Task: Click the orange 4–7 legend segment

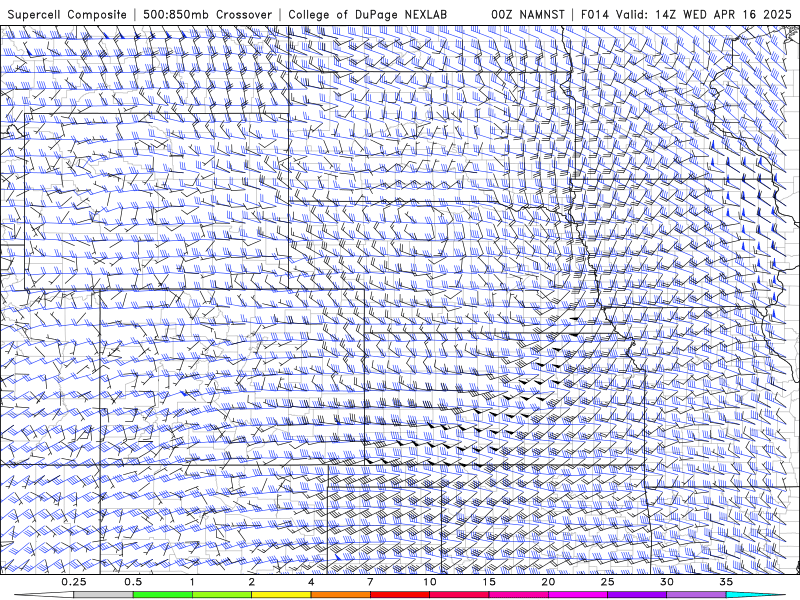Action: pyautogui.click(x=340, y=595)
